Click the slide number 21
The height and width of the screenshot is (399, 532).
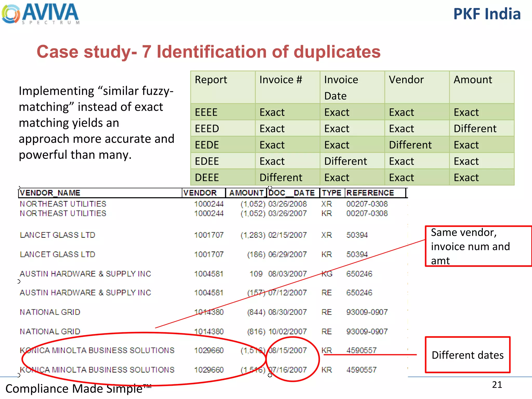tap(497, 385)
